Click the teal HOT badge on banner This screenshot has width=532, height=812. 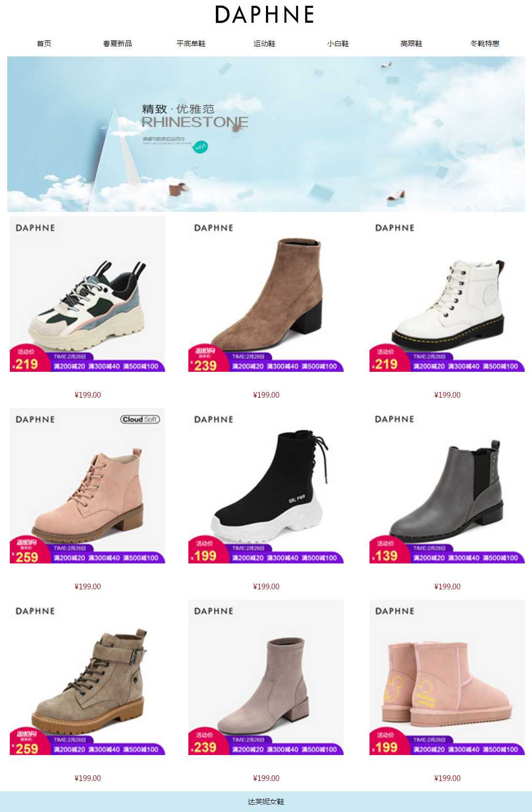pos(200,147)
